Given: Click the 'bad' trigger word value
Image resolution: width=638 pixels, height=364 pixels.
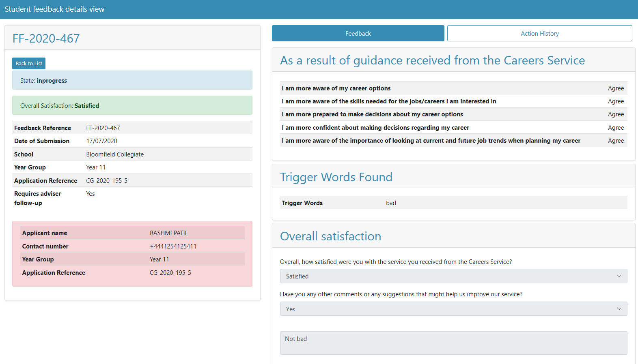Looking at the screenshot, I should click(391, 203).
